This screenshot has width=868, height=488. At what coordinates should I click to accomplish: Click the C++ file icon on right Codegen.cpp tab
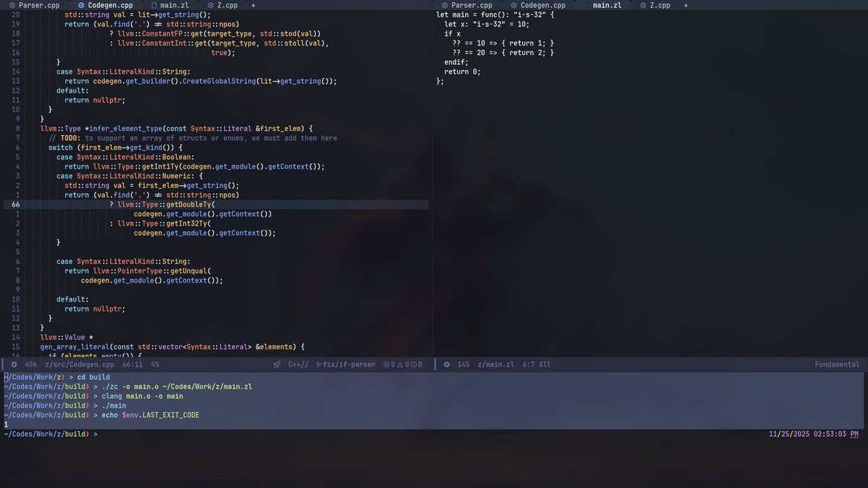click(514, 5)
